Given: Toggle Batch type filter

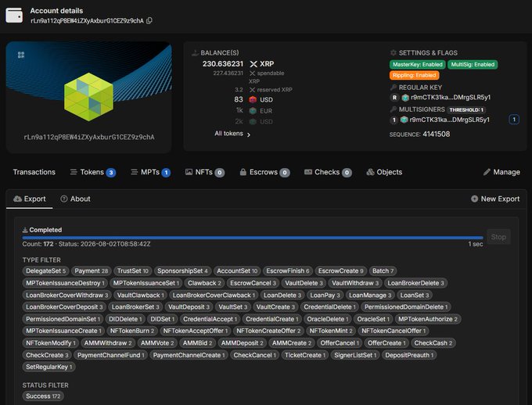Looking at the screenshot, I should tap(383, 271).
